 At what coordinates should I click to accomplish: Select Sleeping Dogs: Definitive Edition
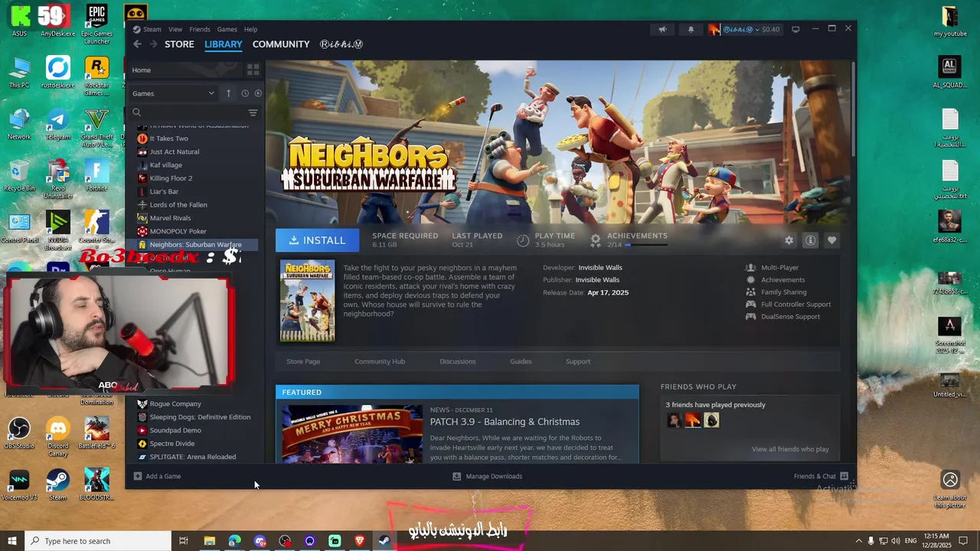pyautogui.click(x=200, y=417)
